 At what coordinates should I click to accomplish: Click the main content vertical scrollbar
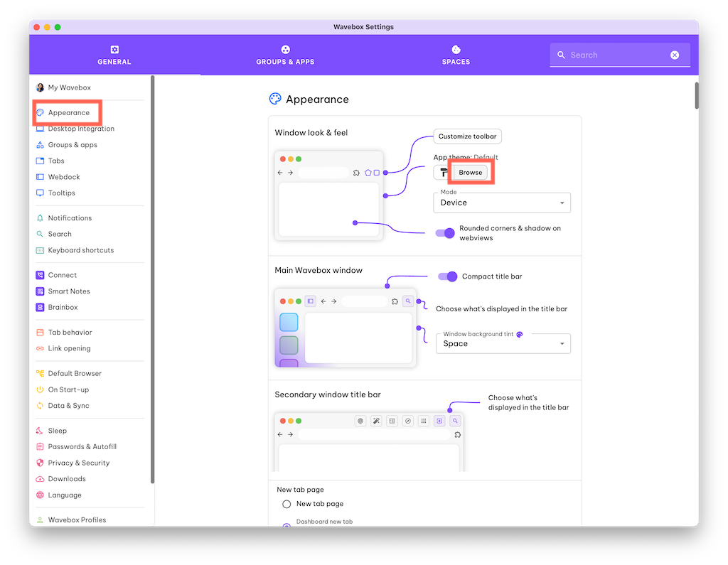[x=697, y=96]
